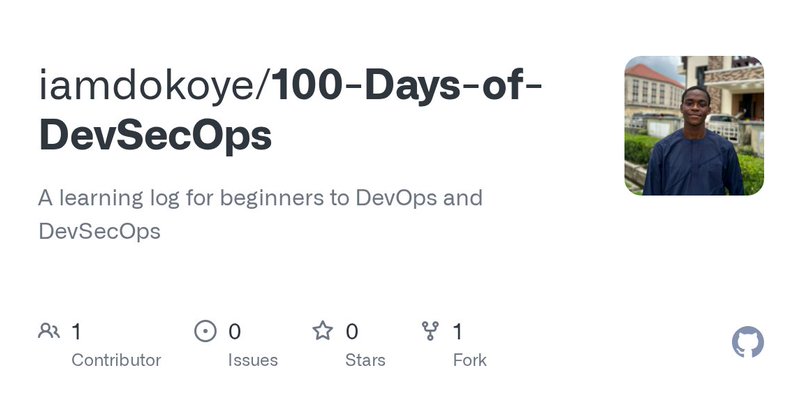
Task: Click the 'Issues' label
Action: [x=253, y=360]
